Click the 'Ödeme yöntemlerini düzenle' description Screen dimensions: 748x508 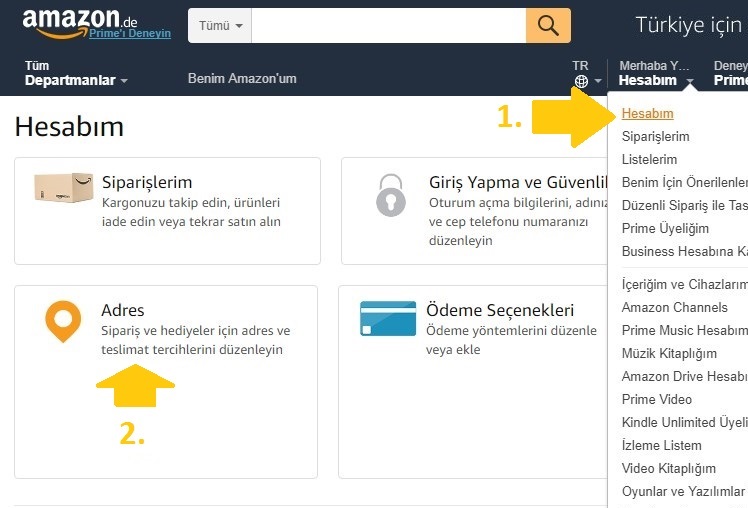pos(511,340)
